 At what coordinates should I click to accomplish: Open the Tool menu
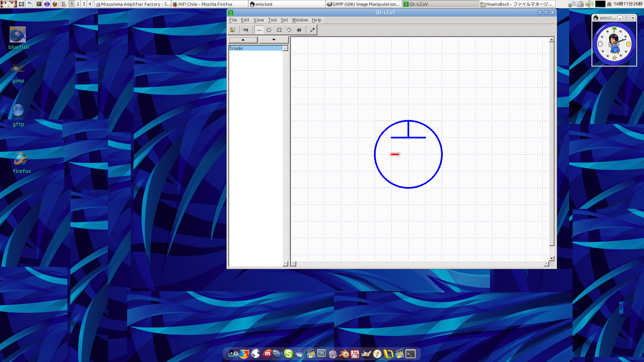pos(272,20)
